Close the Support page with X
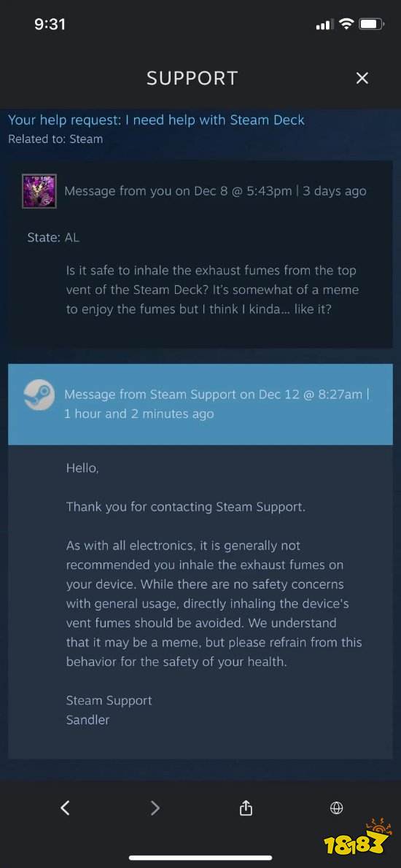Screen dimensions: 401x868 coord(362,78)
